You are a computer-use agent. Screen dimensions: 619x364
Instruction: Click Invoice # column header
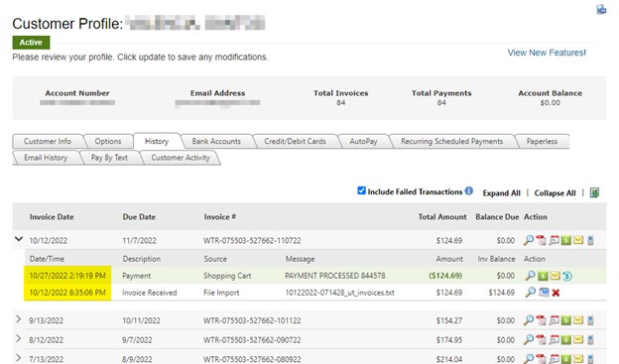[x=220, y=217]
